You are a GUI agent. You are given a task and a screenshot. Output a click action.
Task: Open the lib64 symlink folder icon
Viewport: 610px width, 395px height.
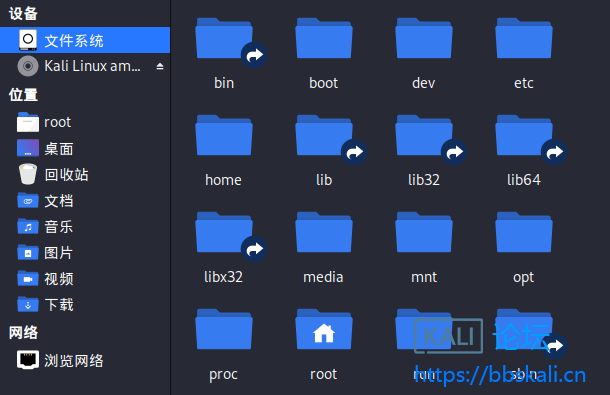524,135
